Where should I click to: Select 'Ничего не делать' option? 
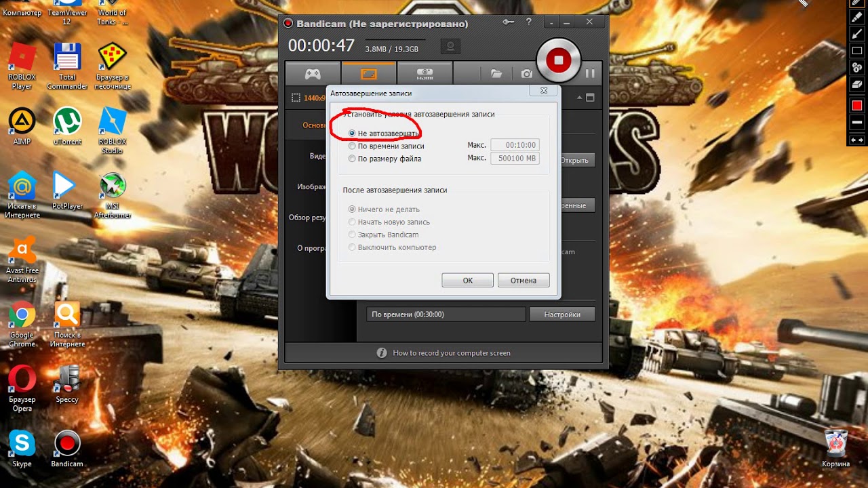(352, 209)
